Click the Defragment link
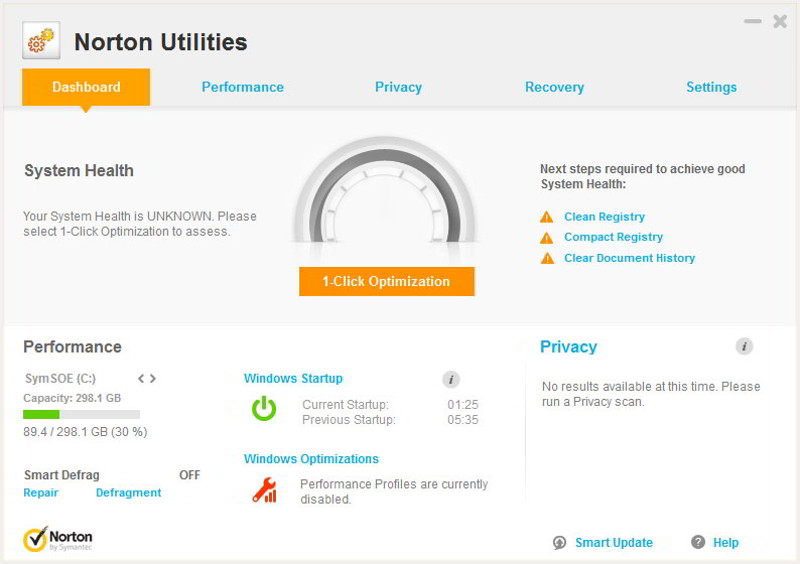The height and width of the screenshot is (564, 800). pyautogui.click(x=128, y=493)
